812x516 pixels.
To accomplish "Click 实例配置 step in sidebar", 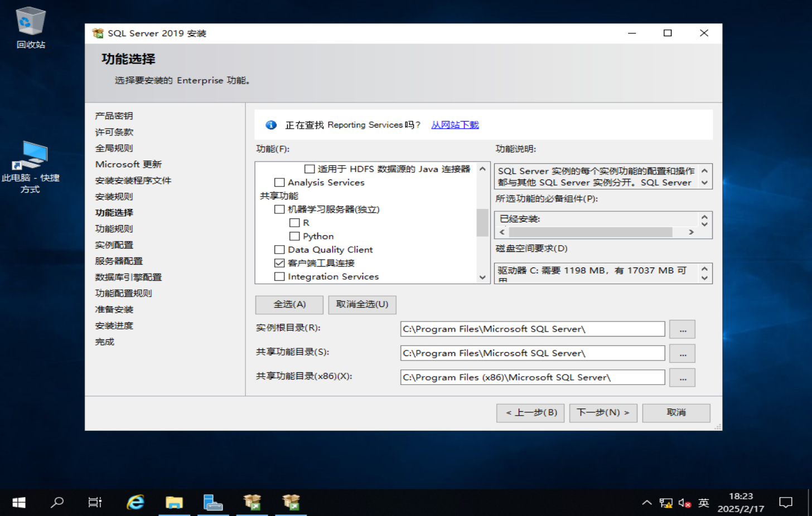I will point(114,245).
